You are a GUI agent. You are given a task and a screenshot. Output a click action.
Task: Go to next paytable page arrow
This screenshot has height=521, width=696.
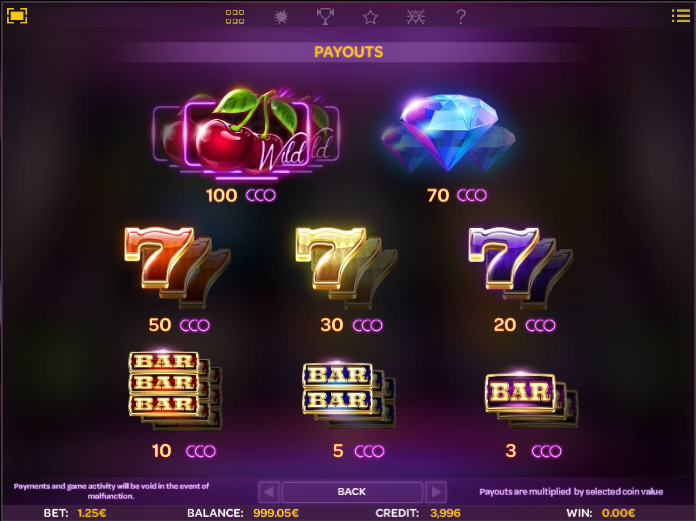point(436,492)
